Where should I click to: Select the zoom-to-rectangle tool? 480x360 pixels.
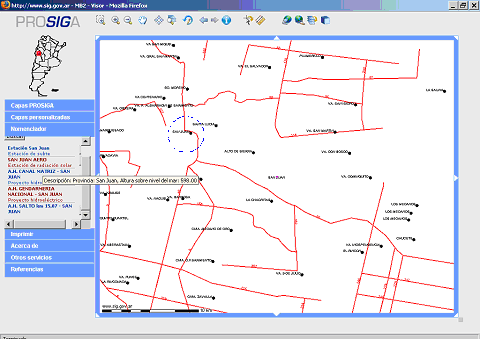click(x=100, y=20)
